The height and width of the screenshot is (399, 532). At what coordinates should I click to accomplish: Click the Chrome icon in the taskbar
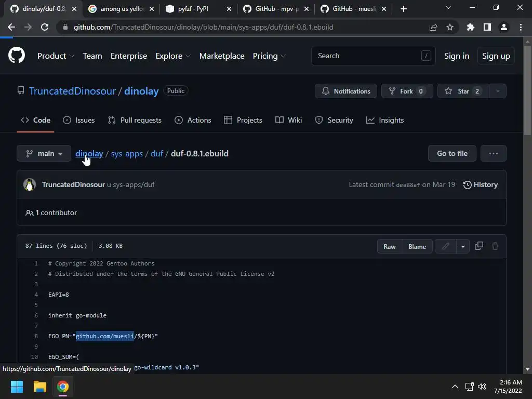click(x=63, y=387)
